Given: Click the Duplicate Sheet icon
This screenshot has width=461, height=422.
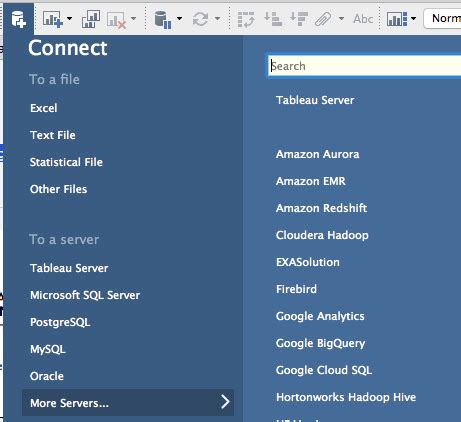Looking at the screenshot, I should 91,19.
